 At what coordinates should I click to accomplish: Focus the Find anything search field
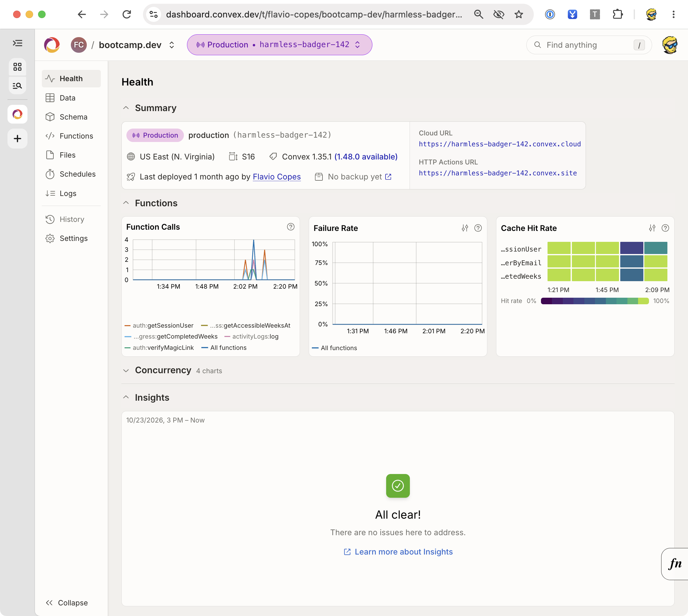589,45
